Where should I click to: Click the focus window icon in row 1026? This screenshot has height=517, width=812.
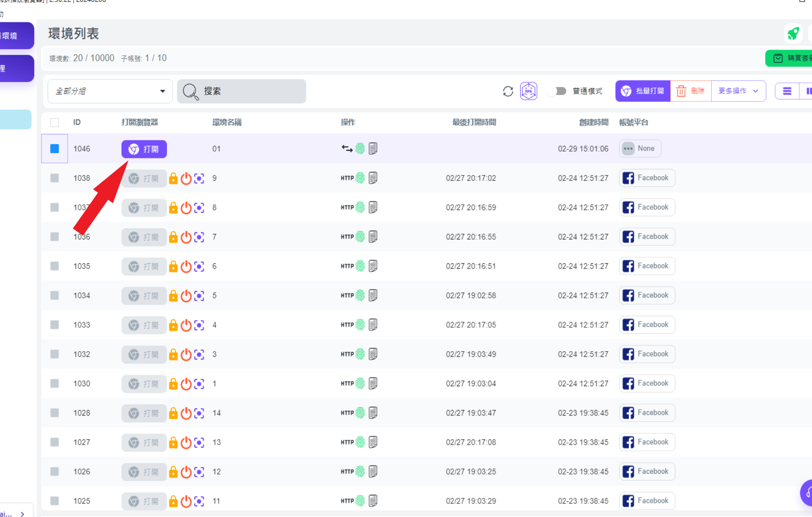[x=199, y=472]
